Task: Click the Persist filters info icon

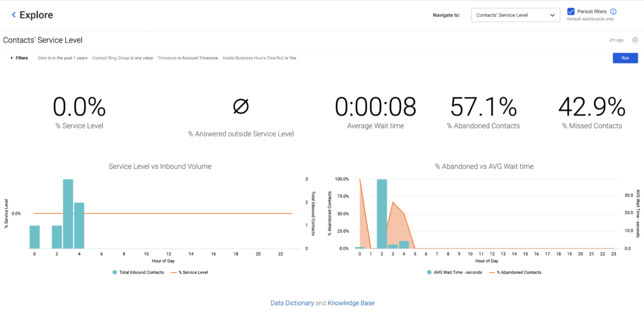Action: (x=613, y=11)
